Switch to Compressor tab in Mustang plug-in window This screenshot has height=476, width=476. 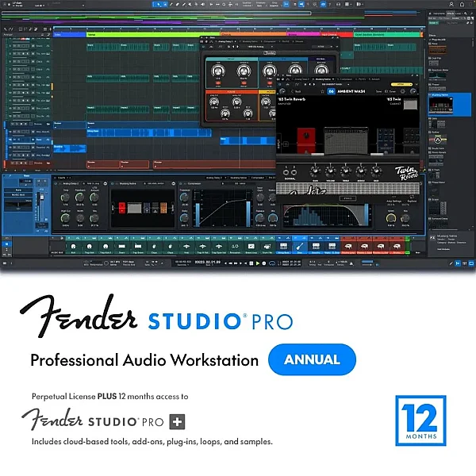(345, 79)
